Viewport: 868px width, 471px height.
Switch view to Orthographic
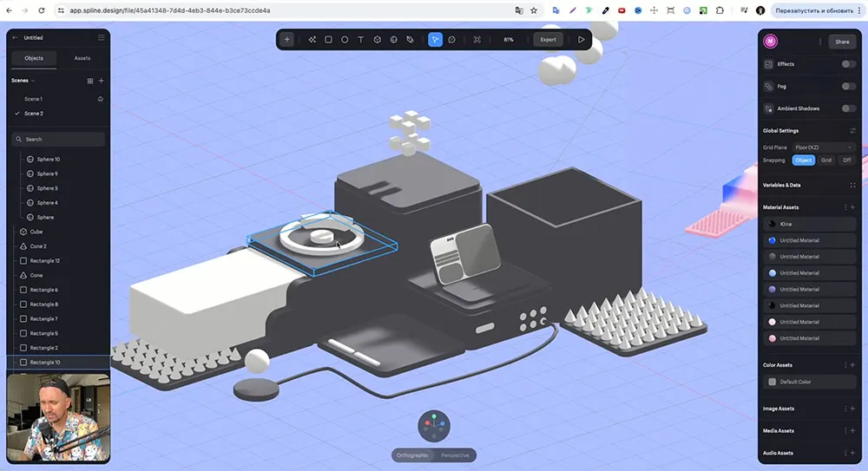[412, 455]
